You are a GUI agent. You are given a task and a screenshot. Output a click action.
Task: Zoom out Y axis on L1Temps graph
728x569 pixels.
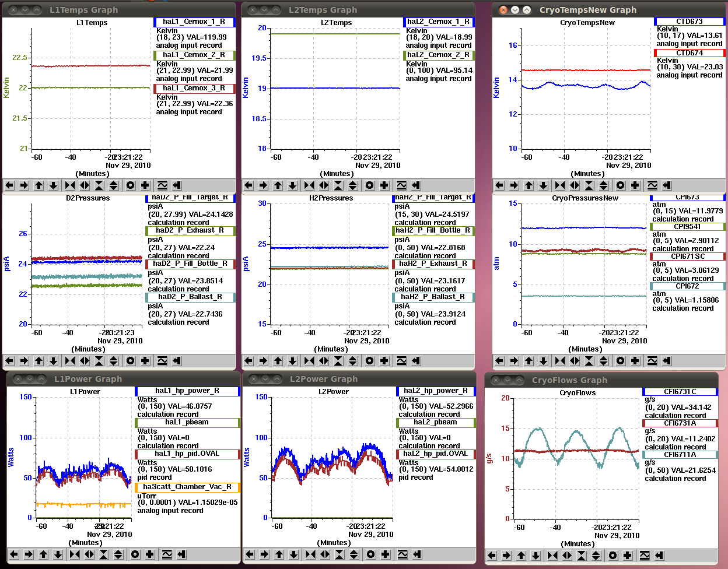(114, 185)
